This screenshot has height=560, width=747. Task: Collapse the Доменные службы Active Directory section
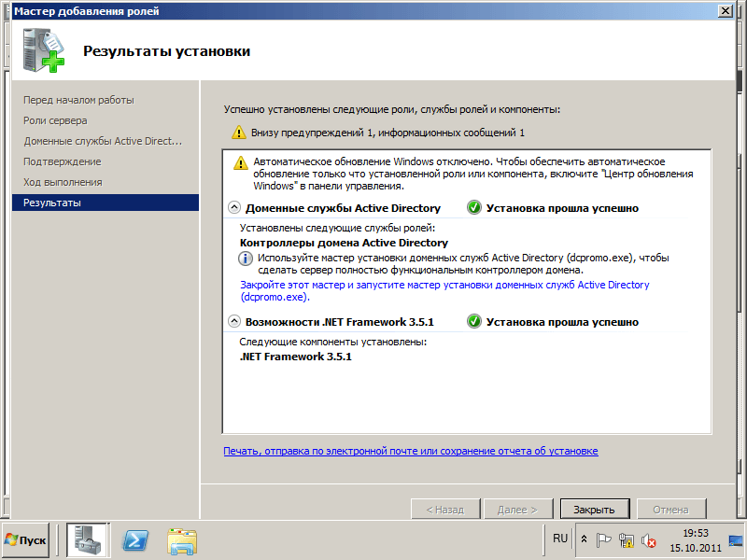pos(234,207)
